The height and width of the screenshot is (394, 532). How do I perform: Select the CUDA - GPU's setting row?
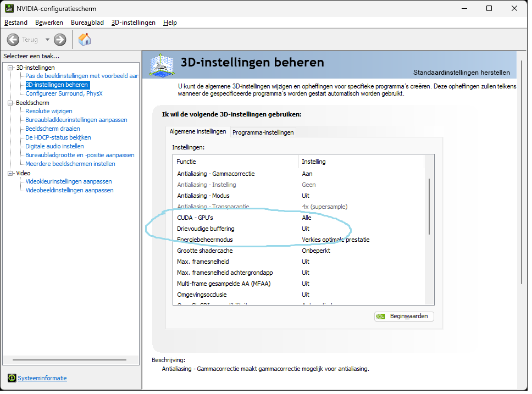tap(298, 218)
